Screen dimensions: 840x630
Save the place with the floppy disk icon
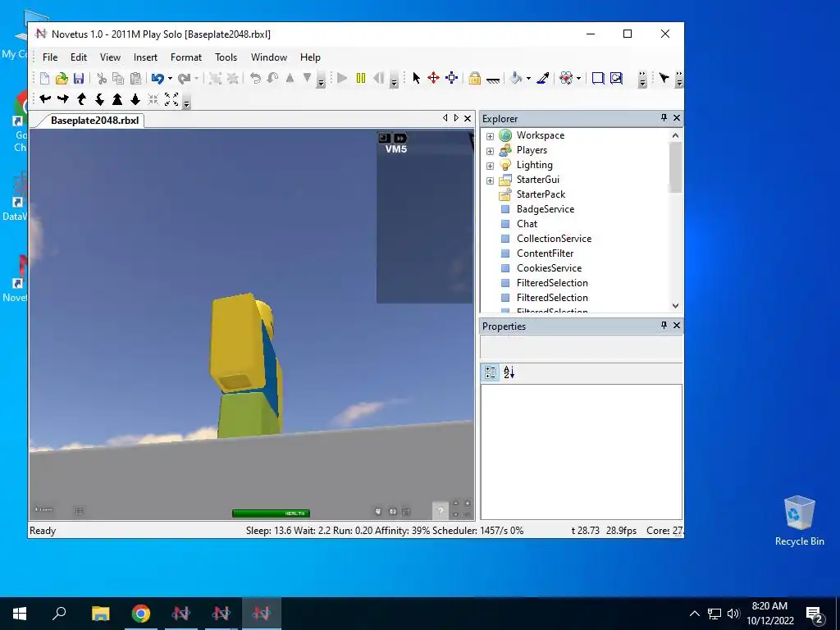tap(79, 78)
